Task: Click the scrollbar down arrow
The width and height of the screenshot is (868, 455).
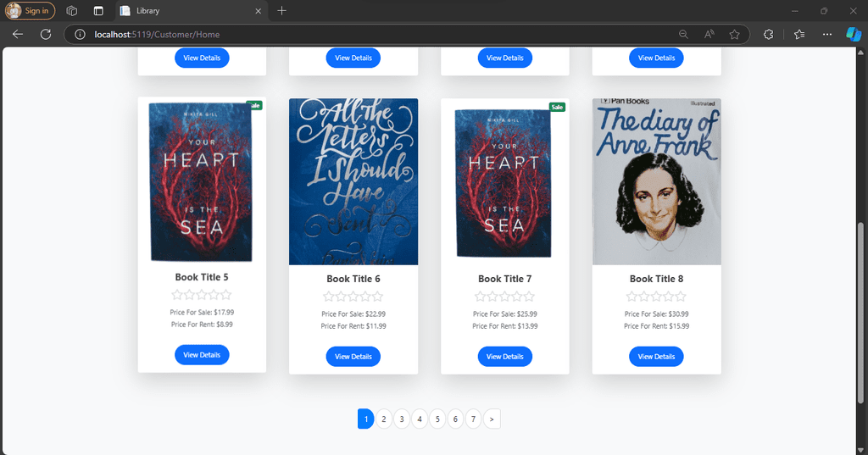Action: pyautogui.click(x=860, y=449)
